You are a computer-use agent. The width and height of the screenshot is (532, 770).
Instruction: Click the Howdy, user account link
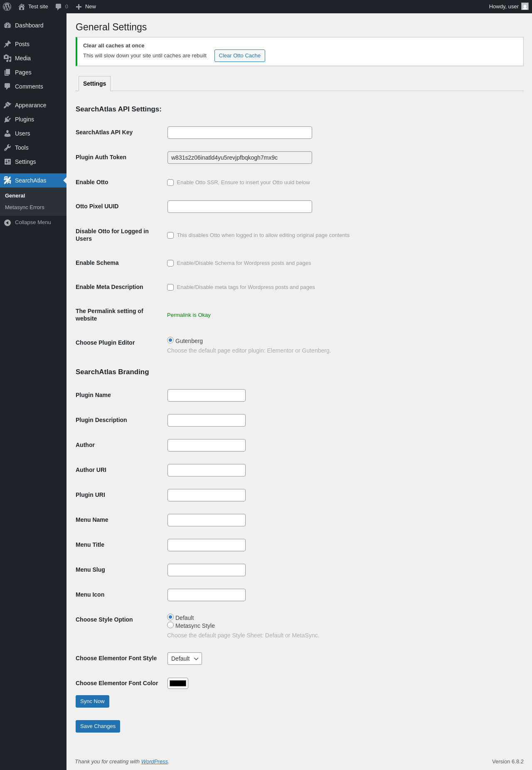508,7
